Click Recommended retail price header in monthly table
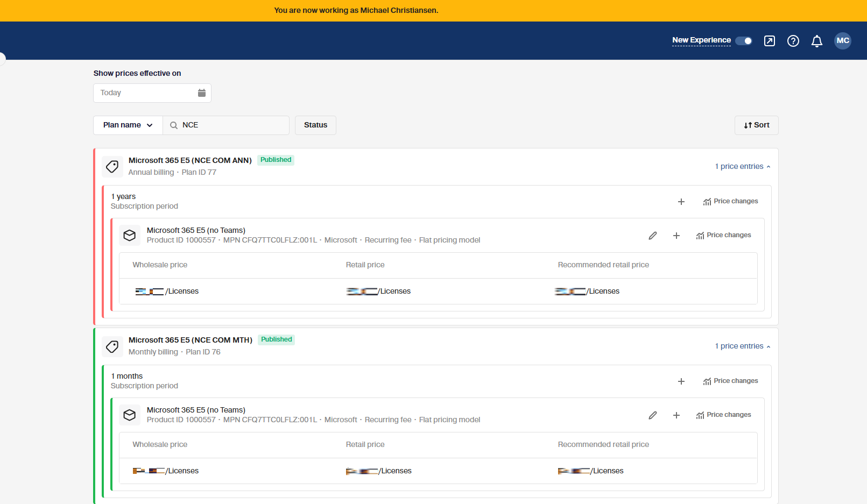 603,445
